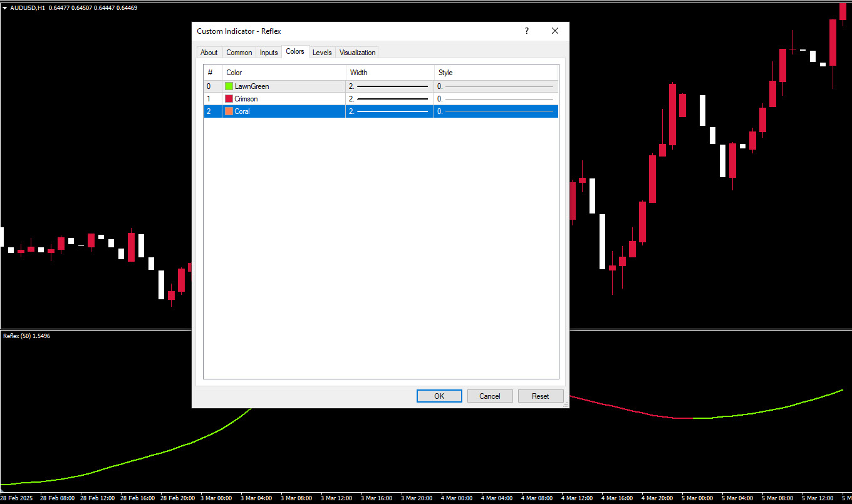852x504 pixels.
Task: Go to the Inputs tab
Action: pos(269,53)
